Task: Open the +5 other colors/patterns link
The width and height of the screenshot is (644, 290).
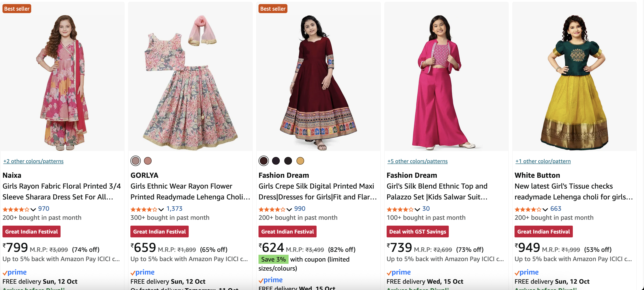Action: tap(417, 161)
